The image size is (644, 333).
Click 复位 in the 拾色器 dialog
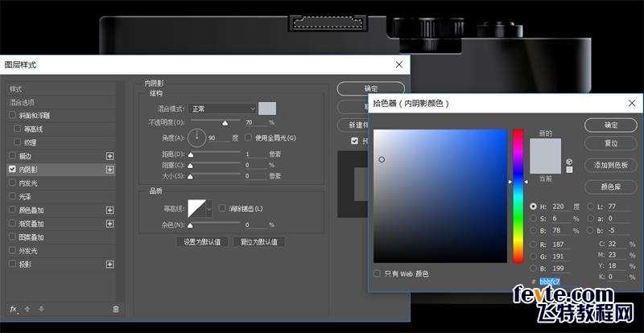611,144
